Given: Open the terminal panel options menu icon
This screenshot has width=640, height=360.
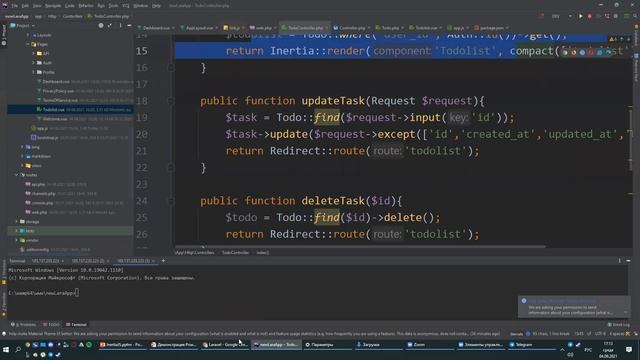Looking at the screenshot, I should click(619, 260).
